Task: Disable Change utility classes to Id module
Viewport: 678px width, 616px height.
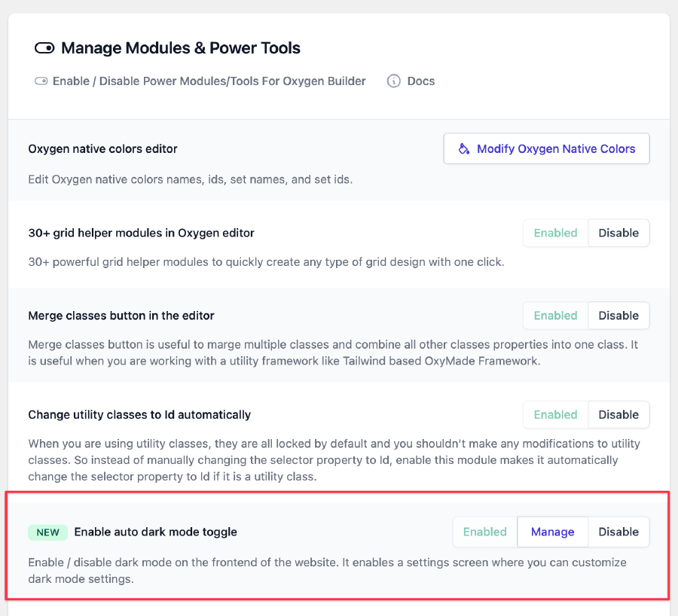Action: point(618,414)
